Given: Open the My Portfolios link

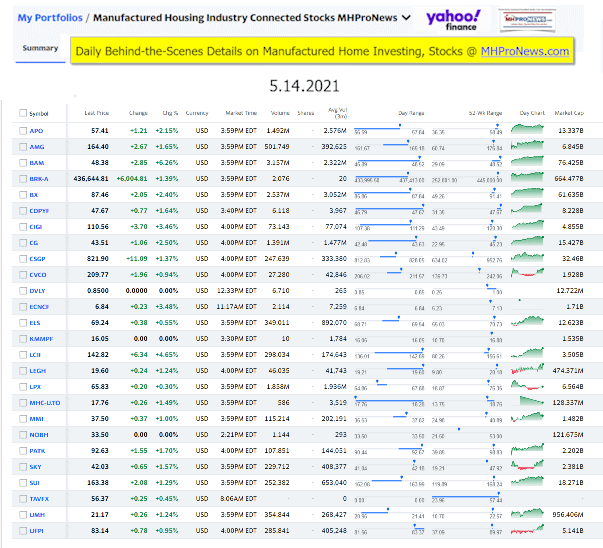Looking at the screenshot, I should point(49,18).
